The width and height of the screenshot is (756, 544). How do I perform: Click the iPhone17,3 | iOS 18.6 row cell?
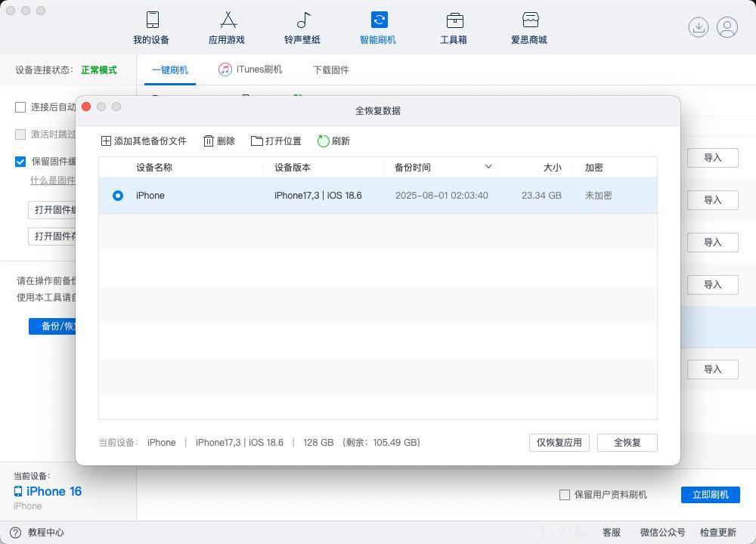click(x=318, y=196)
